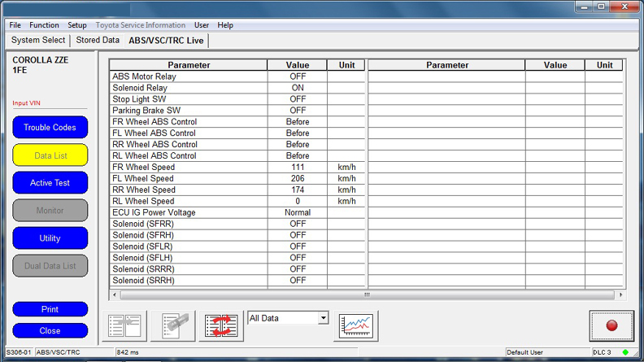The image size is (644, 362).
Task: Select the RR Wheel Speed parameter
Action: tap(237, 190)
